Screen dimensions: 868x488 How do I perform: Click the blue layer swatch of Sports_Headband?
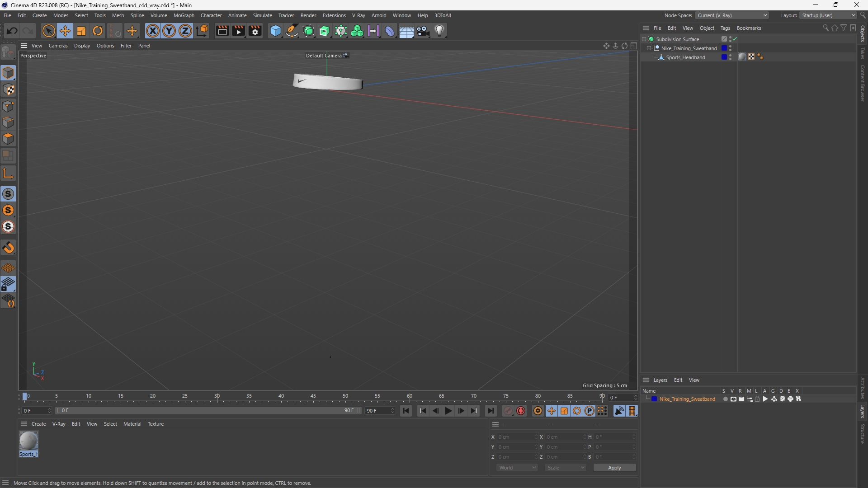click(724, 57)
